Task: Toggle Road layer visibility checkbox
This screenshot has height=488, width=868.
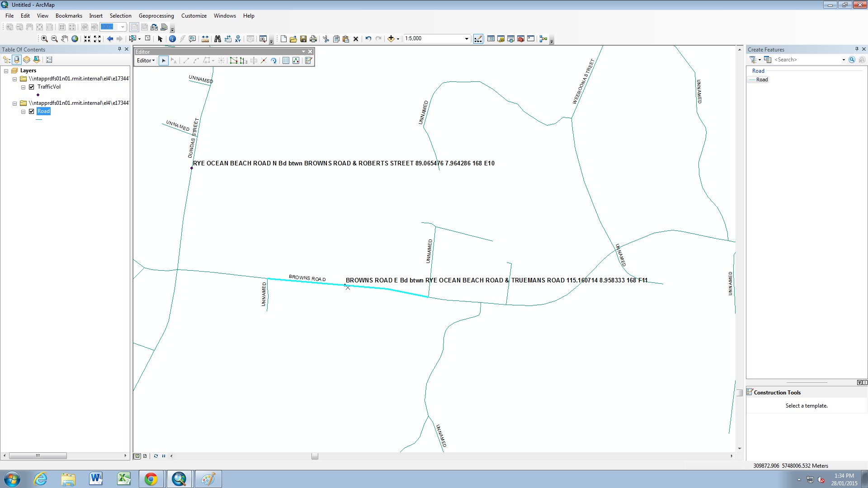Action: pos(32,112)
